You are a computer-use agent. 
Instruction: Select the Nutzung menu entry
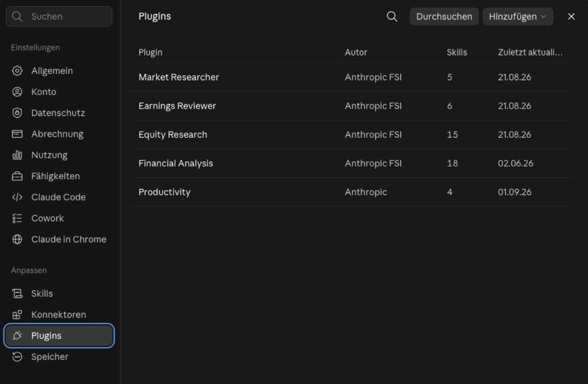click(x=59, y=155)
